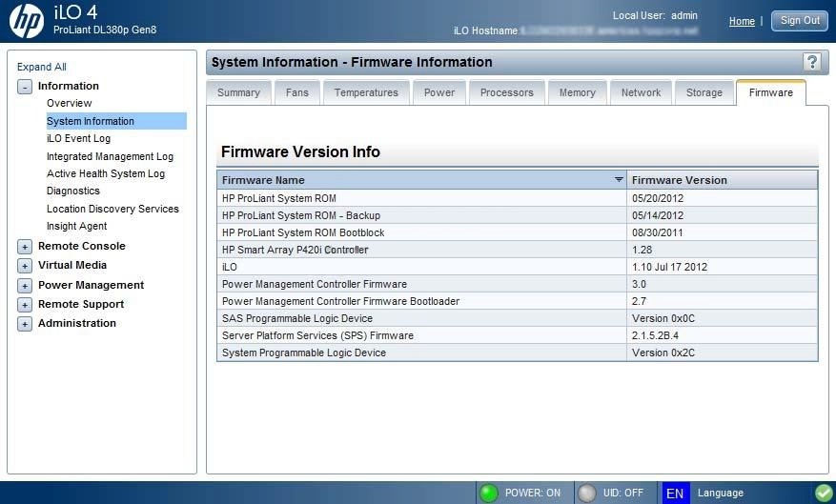Click the Sign Out button

click(800, 21)
